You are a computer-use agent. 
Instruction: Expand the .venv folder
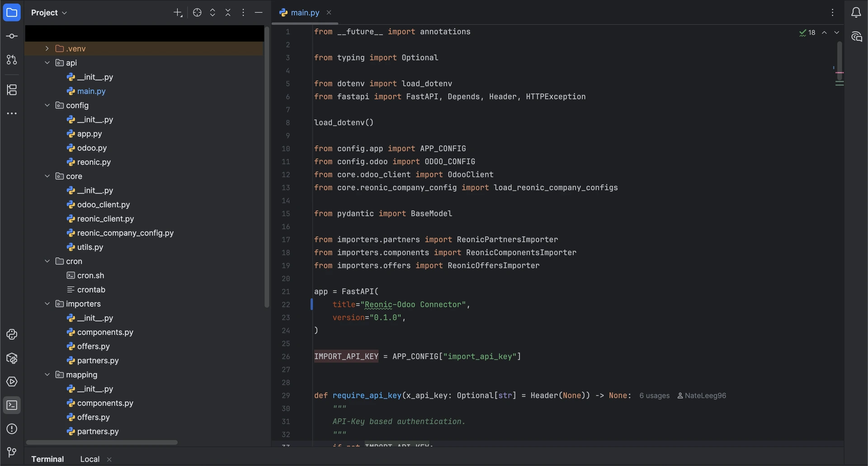click(47, 48)
